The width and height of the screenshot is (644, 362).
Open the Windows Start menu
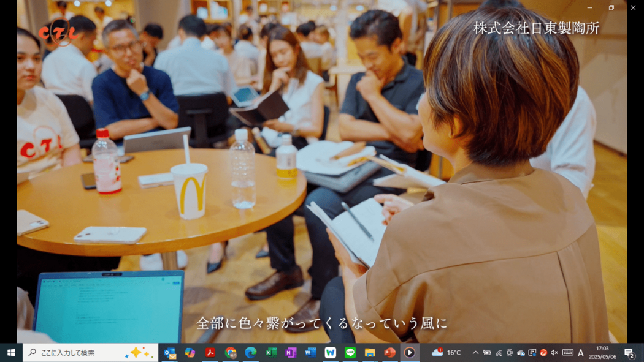point(11,353)
